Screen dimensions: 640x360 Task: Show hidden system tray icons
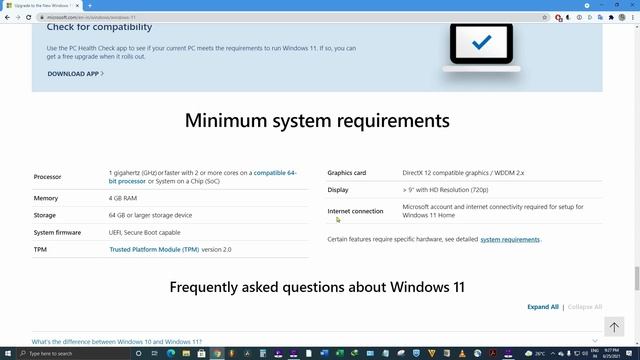[553, 353]
